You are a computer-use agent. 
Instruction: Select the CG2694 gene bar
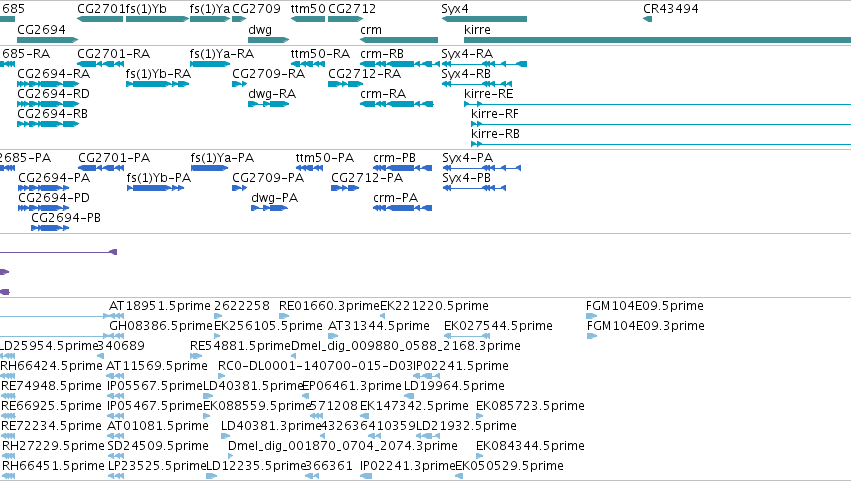(48, 40)
